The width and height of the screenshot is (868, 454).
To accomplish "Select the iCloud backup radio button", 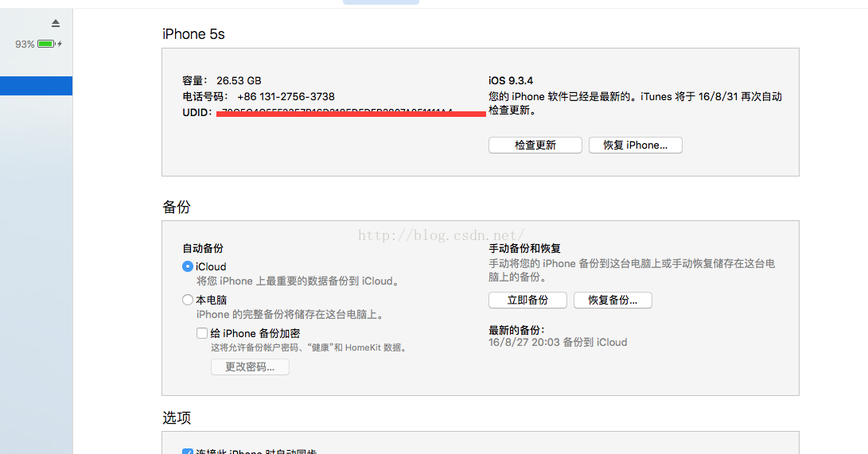I will [188, 266].
